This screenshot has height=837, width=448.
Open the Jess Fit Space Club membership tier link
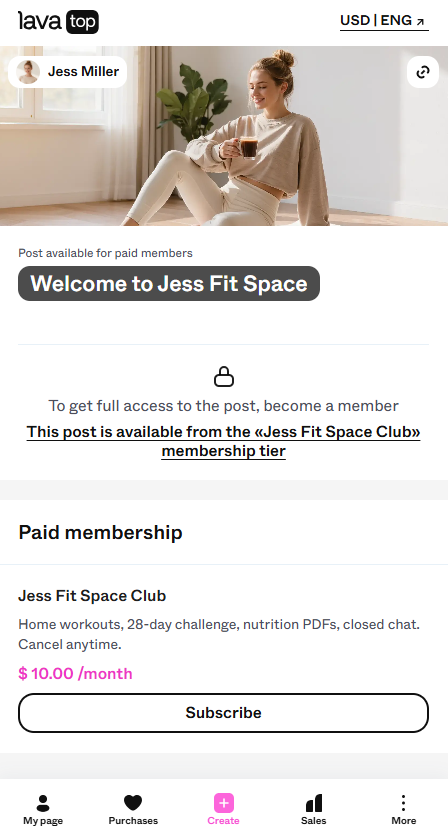(224, 441)
